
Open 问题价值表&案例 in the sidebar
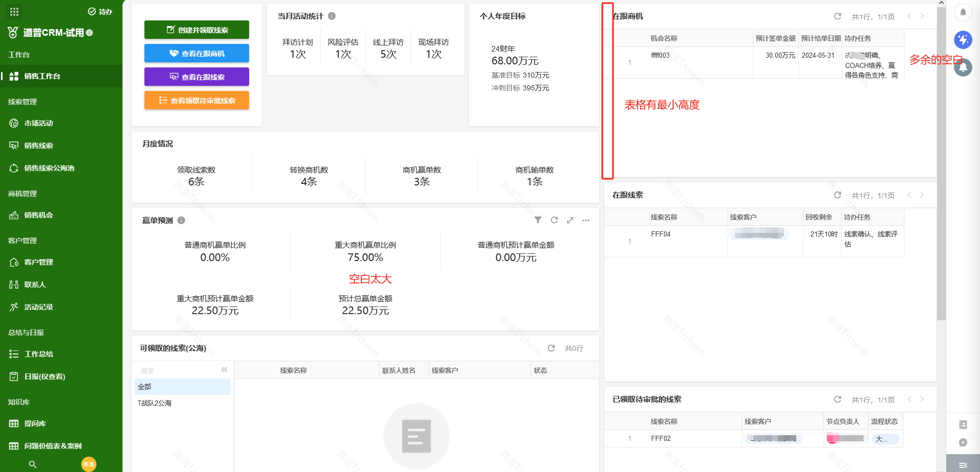coord(61,446)
